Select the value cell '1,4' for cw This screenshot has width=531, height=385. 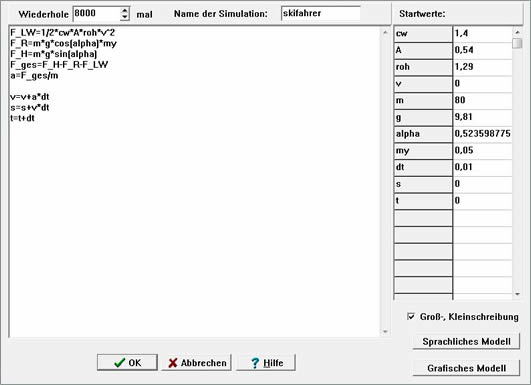482,34
